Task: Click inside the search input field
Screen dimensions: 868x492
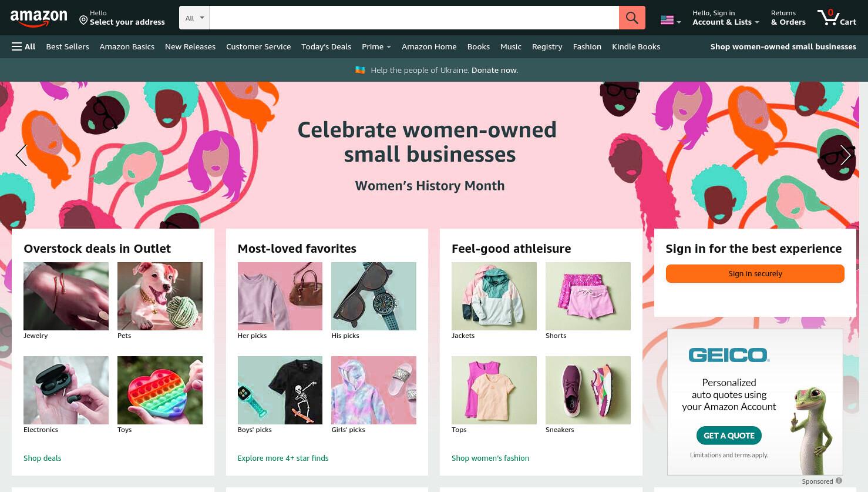Action: [x=414, y=18]
